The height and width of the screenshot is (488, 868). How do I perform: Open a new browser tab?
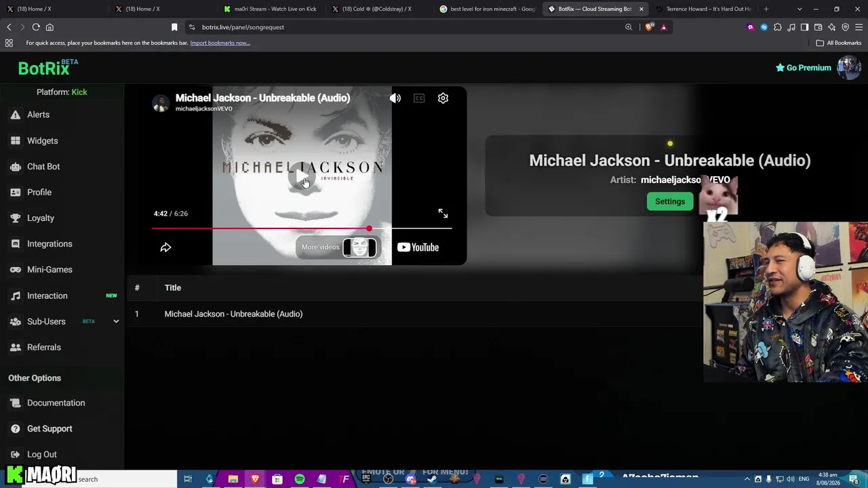pyautogui.click(x=766, y=9)
